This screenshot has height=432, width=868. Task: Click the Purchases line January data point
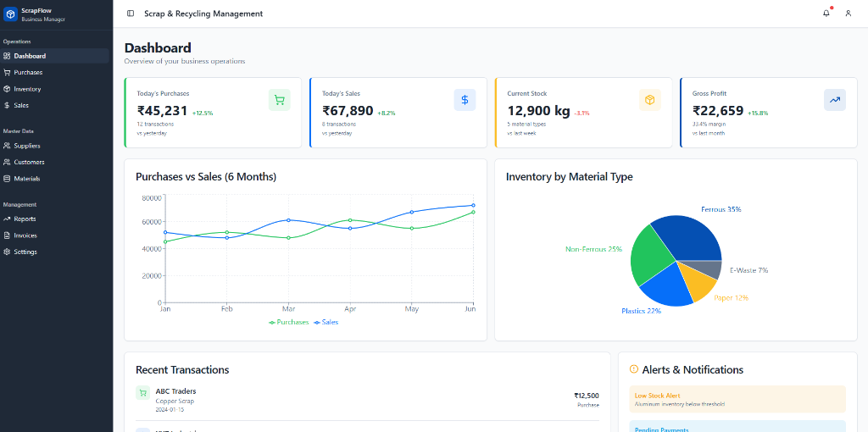(165, 241)
